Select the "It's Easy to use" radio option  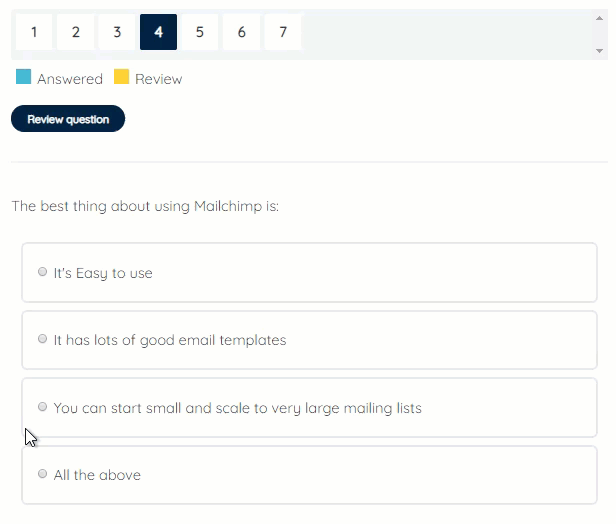42,272
